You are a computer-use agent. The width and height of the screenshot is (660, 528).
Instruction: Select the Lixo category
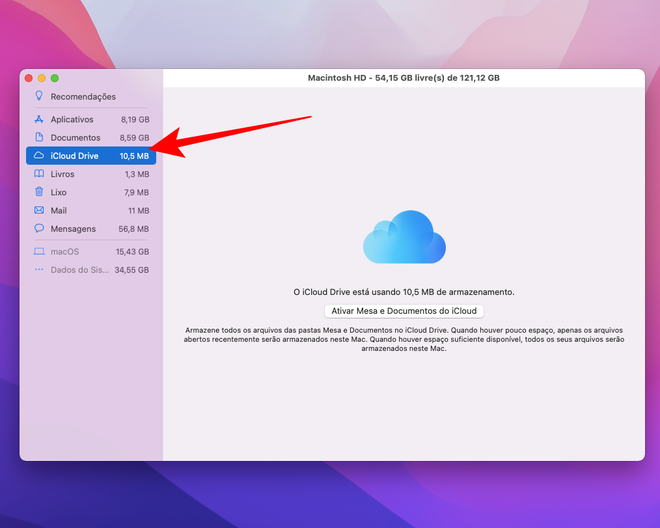[x=91, y=192]
